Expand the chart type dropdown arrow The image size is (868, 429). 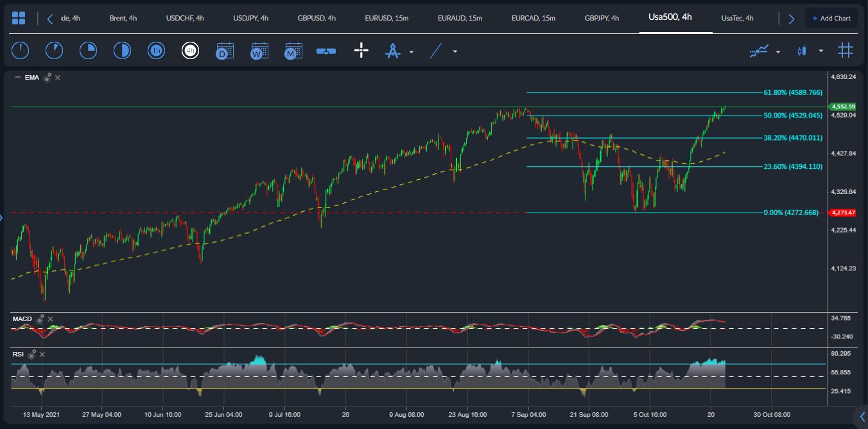click(821, 51)
